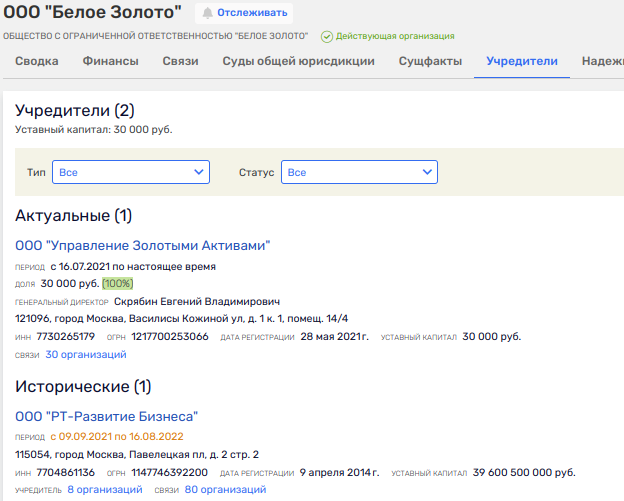Click director name Скрябин Евгений Владимирович
The width and height of the screenshot is (624, 501).
point(197,302)
